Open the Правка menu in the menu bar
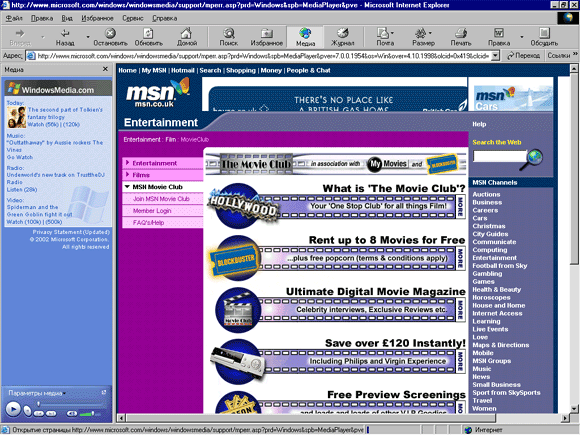The image size is (580, 435). (x=42, y=18)
